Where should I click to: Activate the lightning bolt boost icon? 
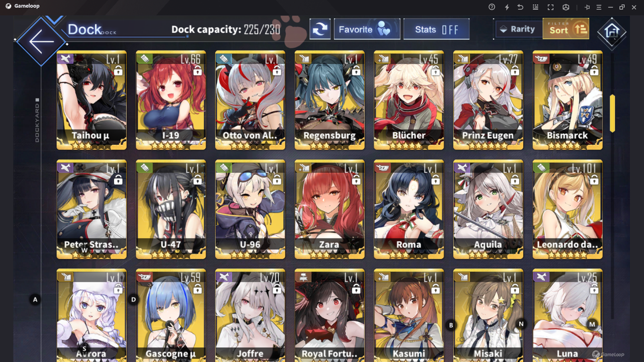pyautogui.click(x=507, y=7)
